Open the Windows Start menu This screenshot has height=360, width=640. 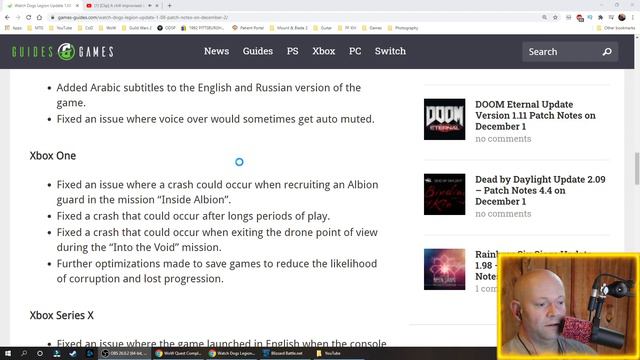click(x=7, y=353)
